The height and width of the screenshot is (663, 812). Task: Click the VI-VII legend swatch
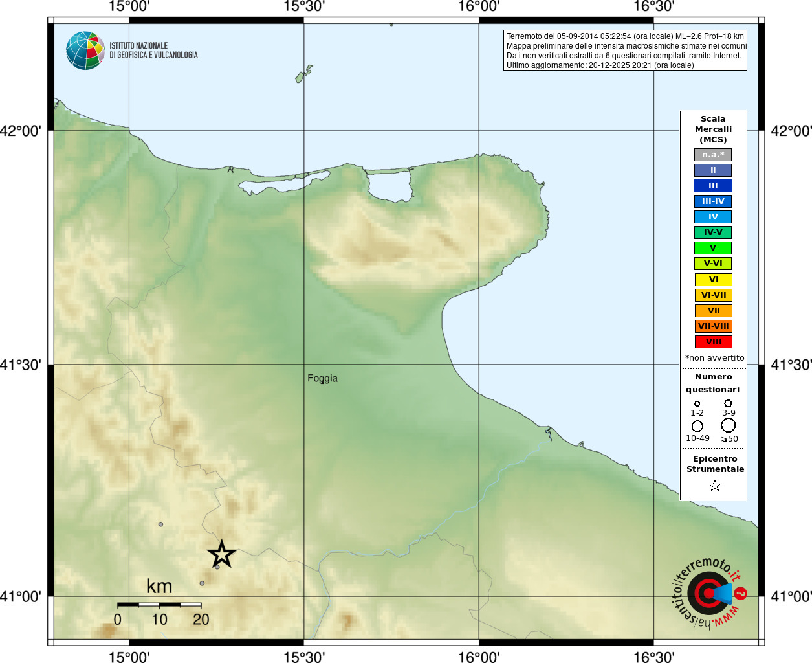714,295
